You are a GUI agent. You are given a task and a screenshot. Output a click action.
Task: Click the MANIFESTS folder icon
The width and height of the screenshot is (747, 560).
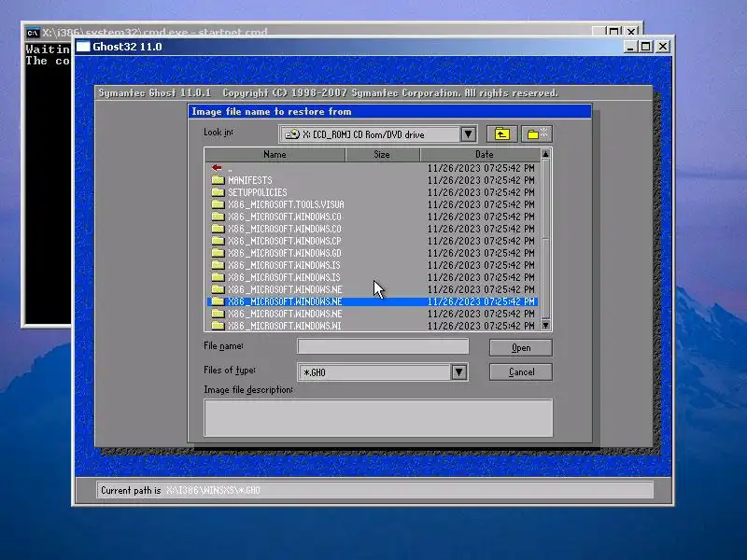point(218,180)
